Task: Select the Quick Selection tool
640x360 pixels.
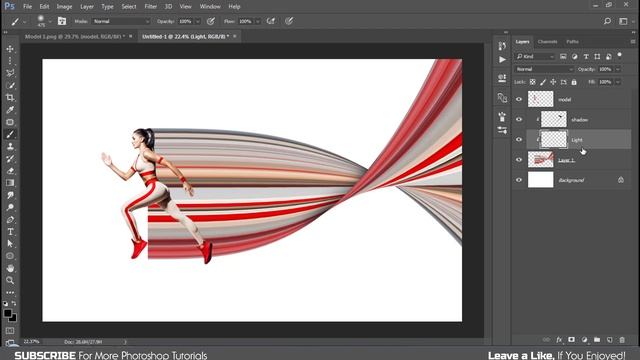Action: [10, 85]
